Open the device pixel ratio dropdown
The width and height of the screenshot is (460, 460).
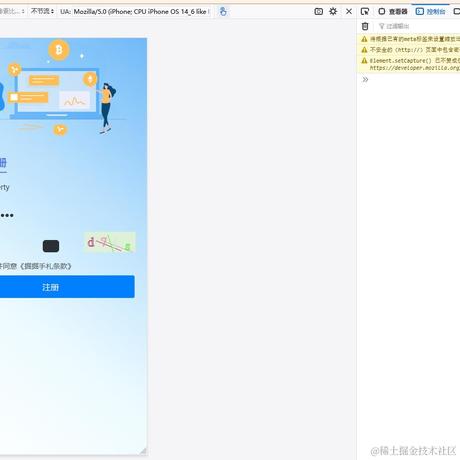(x=12, y=11)
